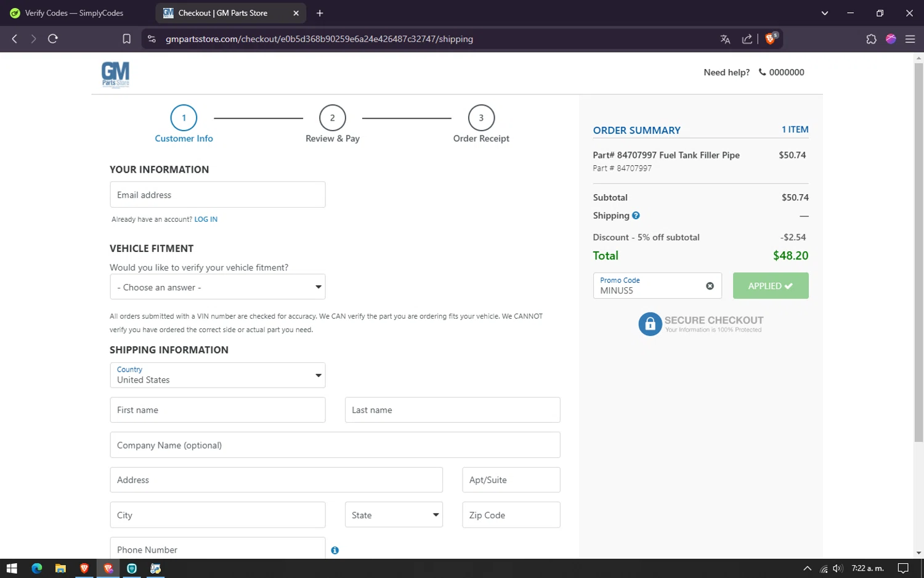The height and width of the screenshot is (578, 924).
Task: Click the phone number info icon
Action: tap(334, 550)
